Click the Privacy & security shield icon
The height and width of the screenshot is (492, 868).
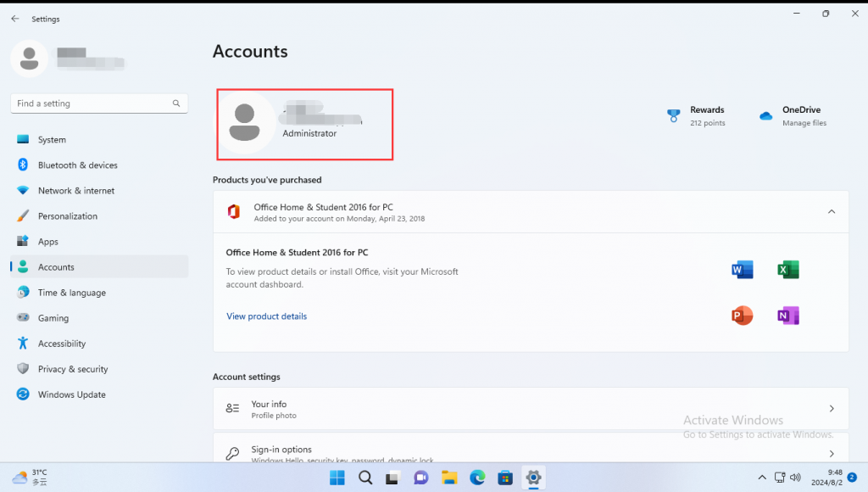(23, 368)
